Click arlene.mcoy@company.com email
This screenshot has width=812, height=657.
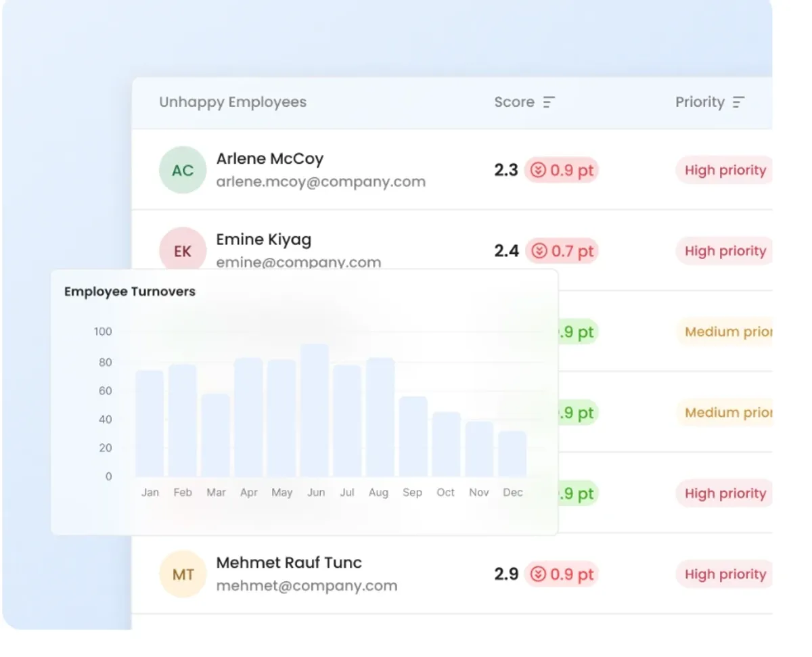click(x=321, y=181)
